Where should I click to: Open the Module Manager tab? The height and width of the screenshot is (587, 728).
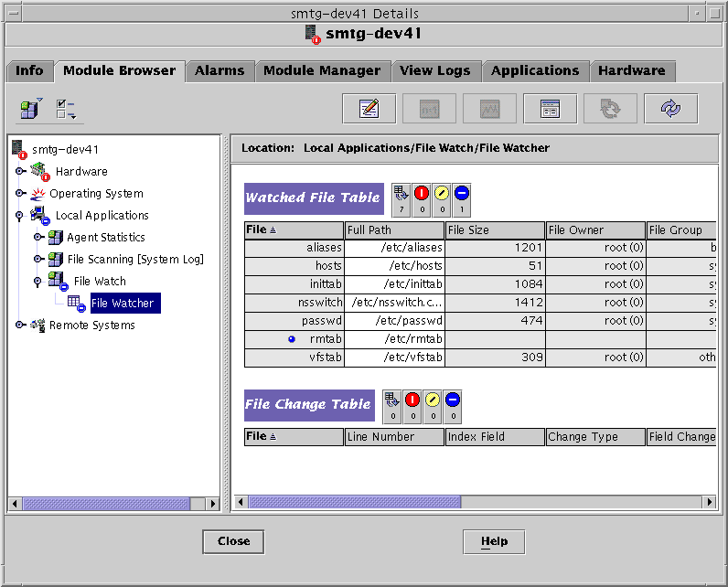[322, 71]
